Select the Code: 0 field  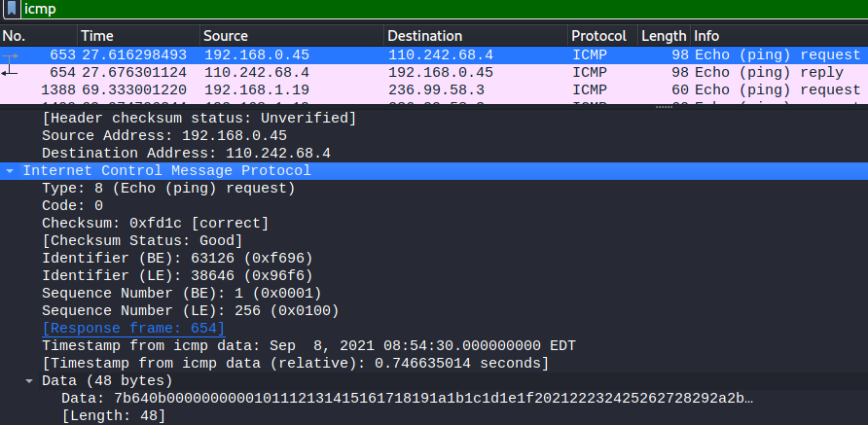(x=73, y=206)
